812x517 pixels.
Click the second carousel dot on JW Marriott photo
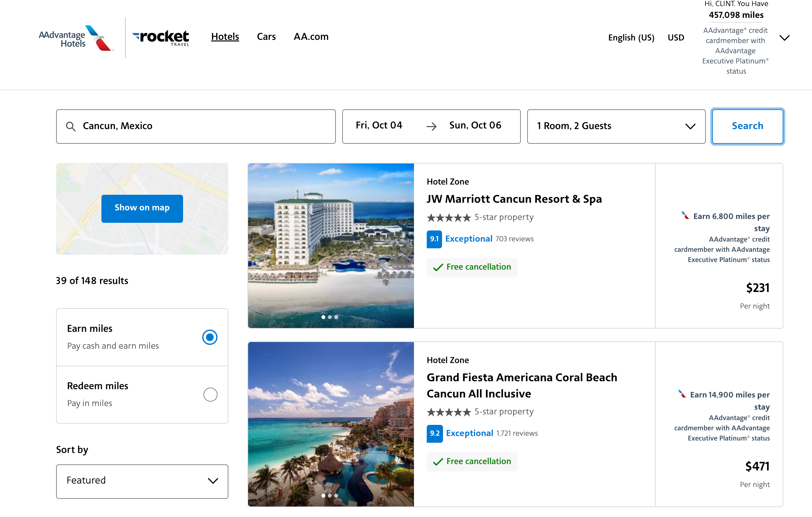pyautogui.click(x=330, y=317)
